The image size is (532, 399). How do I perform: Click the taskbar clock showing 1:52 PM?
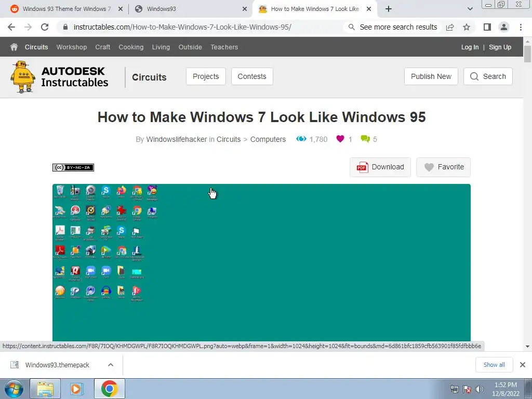506,389
